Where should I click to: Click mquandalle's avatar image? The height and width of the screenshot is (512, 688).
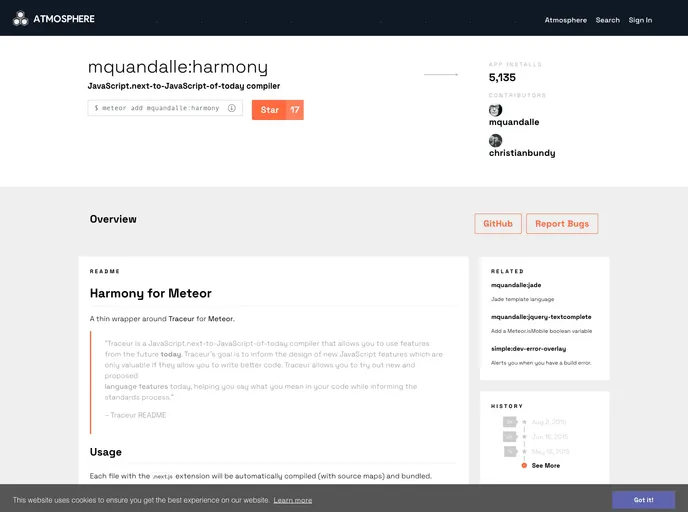(x=495, y=110)
